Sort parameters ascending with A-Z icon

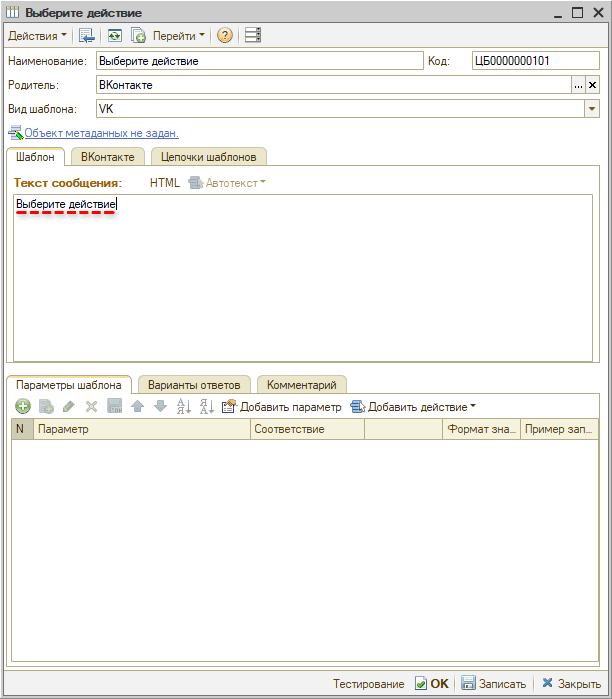[x=183, y=407]
